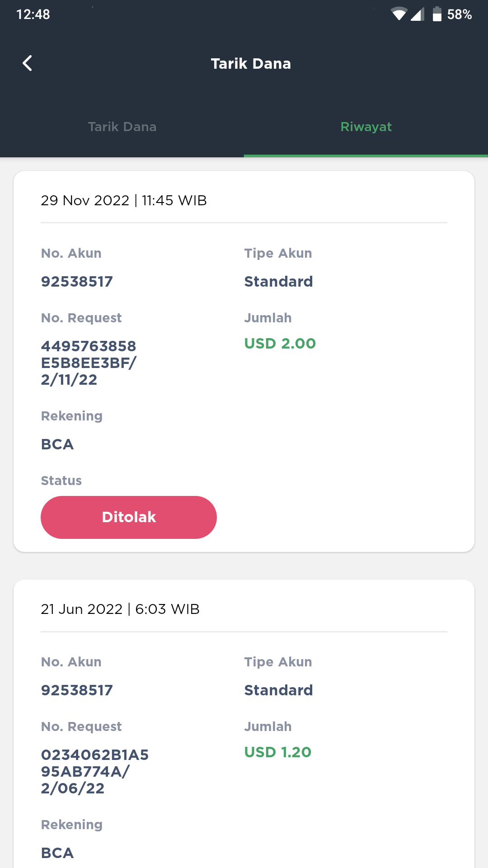Tap the battery indicator icon
This screenshot has width=488, height=868.
point(437,14)
